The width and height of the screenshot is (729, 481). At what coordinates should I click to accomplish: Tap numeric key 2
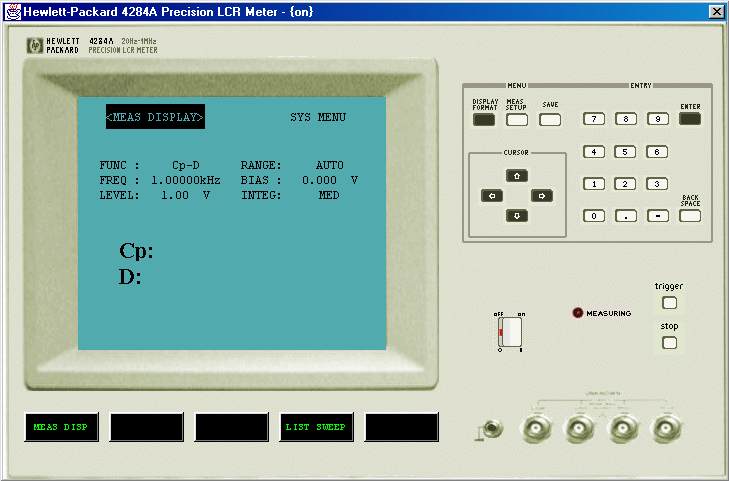pos(625,184)
